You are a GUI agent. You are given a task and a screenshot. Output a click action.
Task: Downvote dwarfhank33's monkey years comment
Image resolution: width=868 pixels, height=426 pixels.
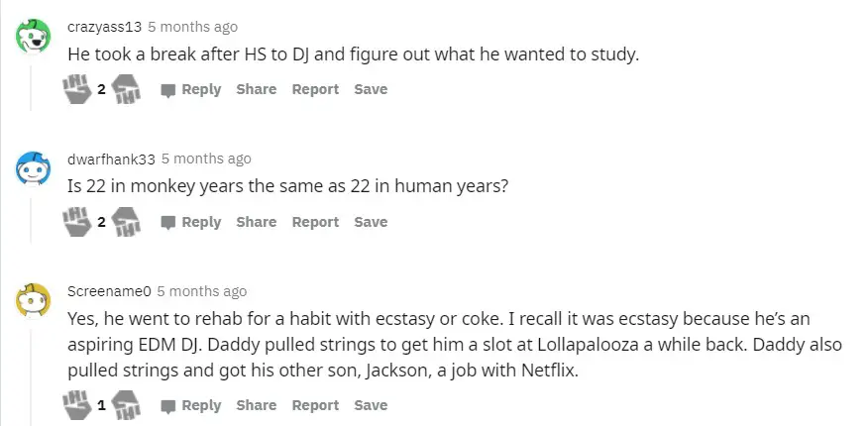pyautogui.click(x=124, y=222)
